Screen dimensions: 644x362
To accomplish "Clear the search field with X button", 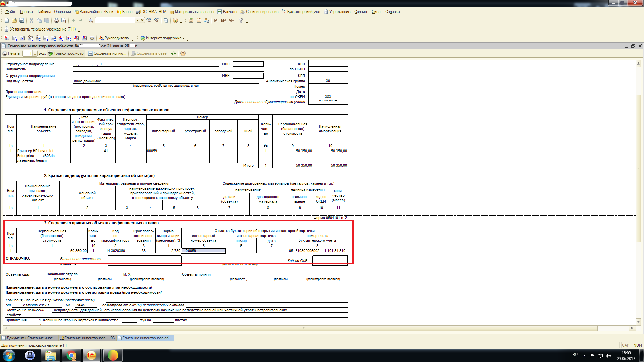I will (x=142, y=20).
